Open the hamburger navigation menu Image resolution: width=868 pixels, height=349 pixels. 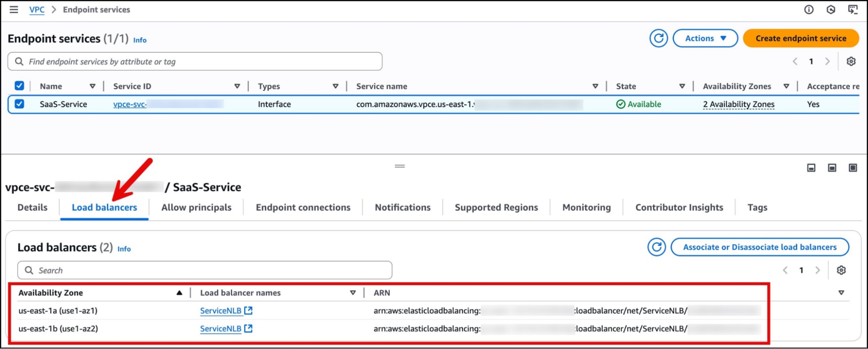pyautogui.click(x=14, y=10)
